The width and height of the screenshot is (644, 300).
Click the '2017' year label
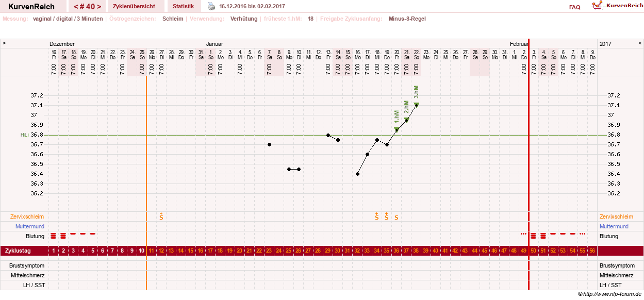pos(606,44)
